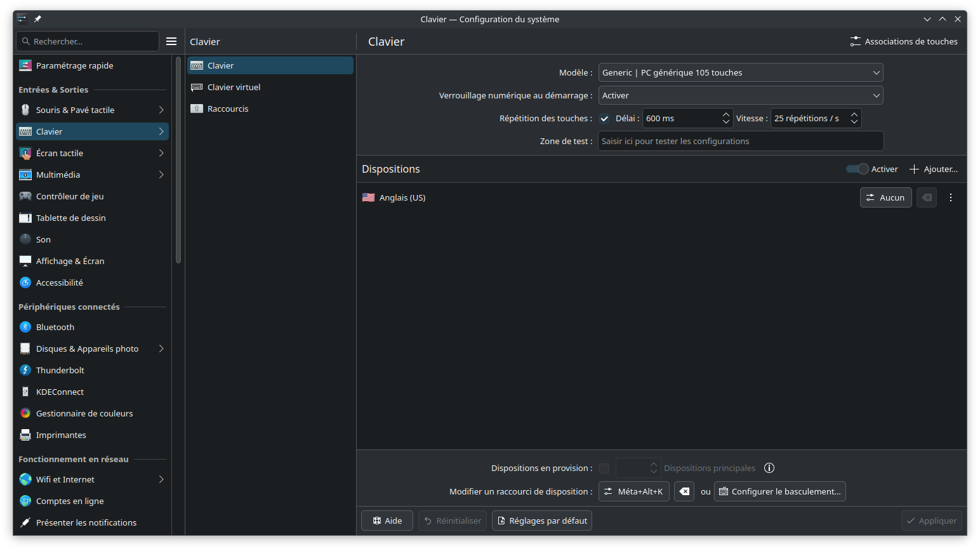
Task: Pin the window with the titlebar pin icon
Action: (x=37, y=19)
